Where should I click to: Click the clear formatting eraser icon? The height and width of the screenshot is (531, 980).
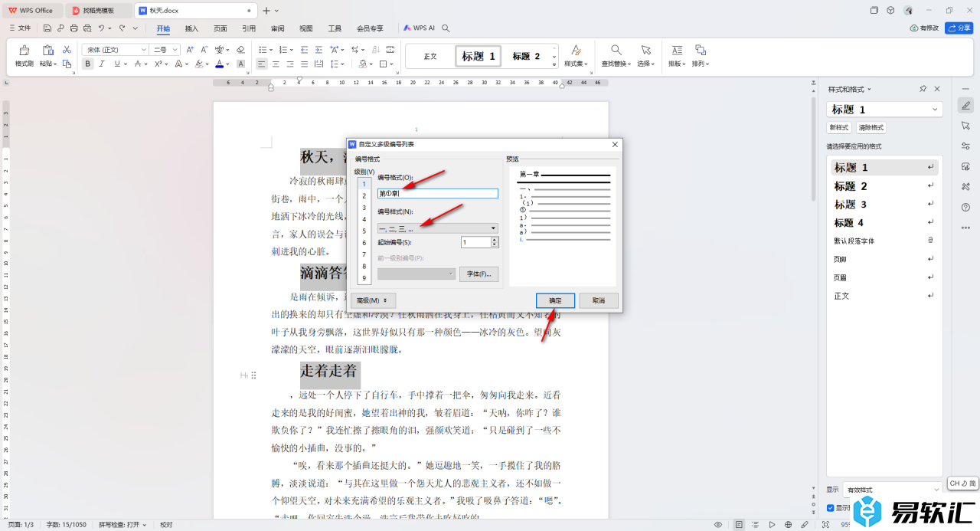(240, 50)
